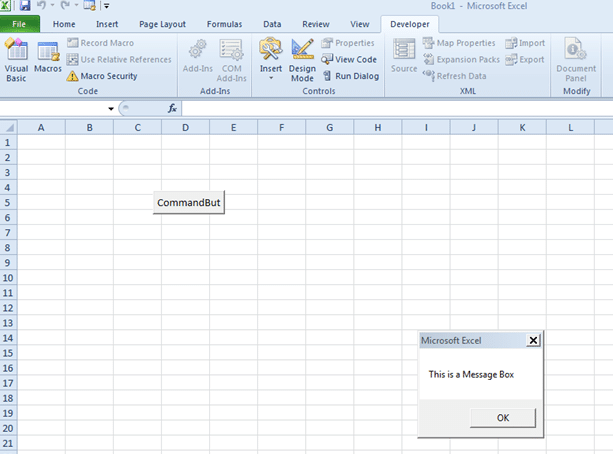
Task: Toggle Use Relative References
Action: (x=119, y=59)
